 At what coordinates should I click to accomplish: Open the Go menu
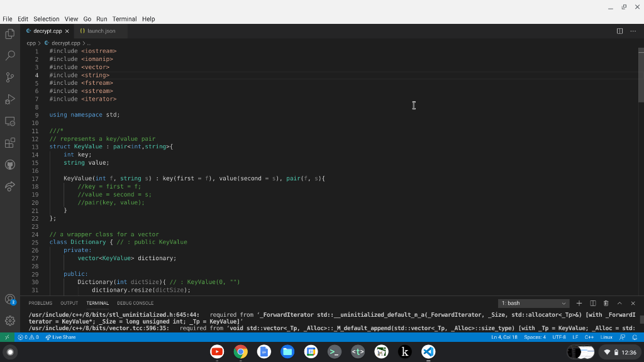click(87, 19)
